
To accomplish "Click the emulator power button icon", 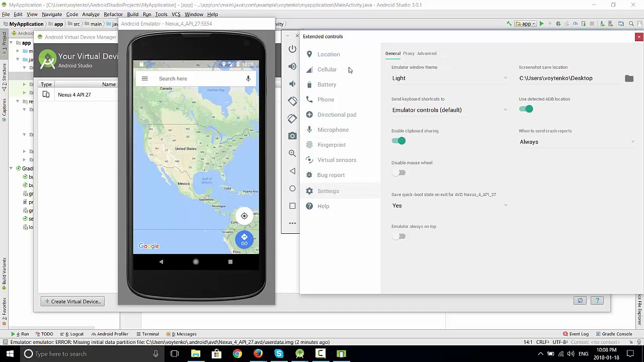I will pyautogui.click(x=292, y=49).
